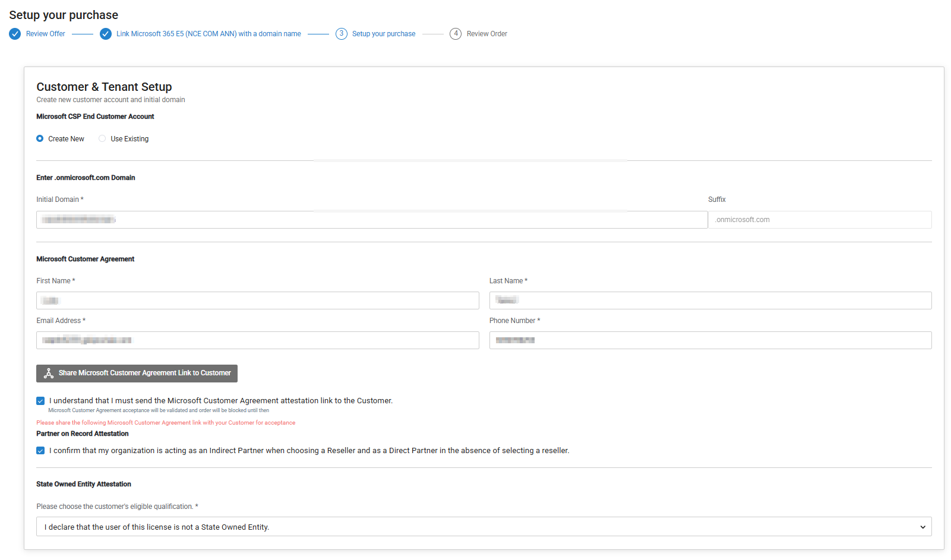Click the chevron arrow of the qualification dropdown

coord(922,527)
